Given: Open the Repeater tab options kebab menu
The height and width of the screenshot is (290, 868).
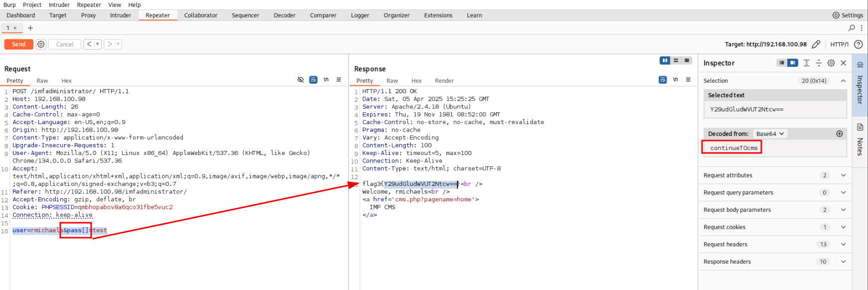Looking at the screenshot, I should (861, 28).
